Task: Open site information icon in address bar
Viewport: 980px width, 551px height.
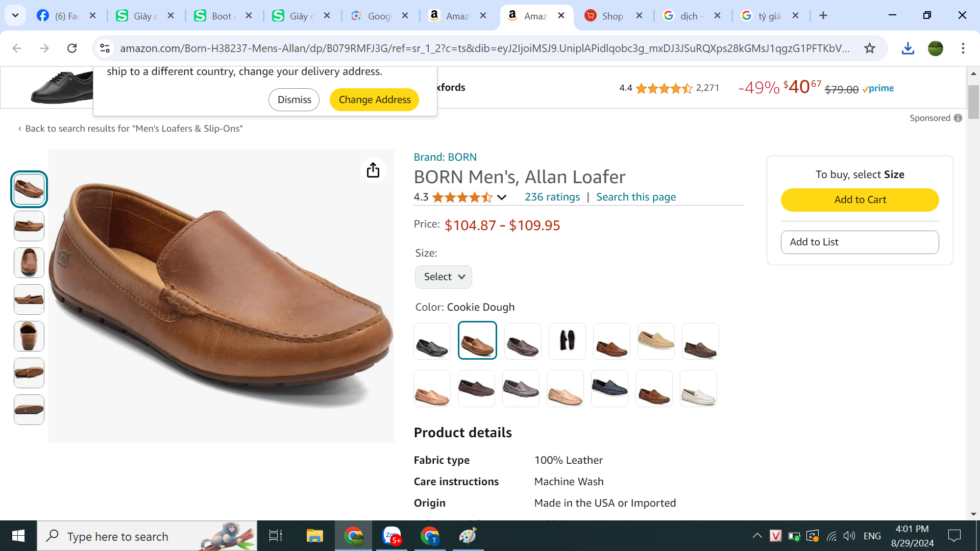Action: [x=105, y=48]
